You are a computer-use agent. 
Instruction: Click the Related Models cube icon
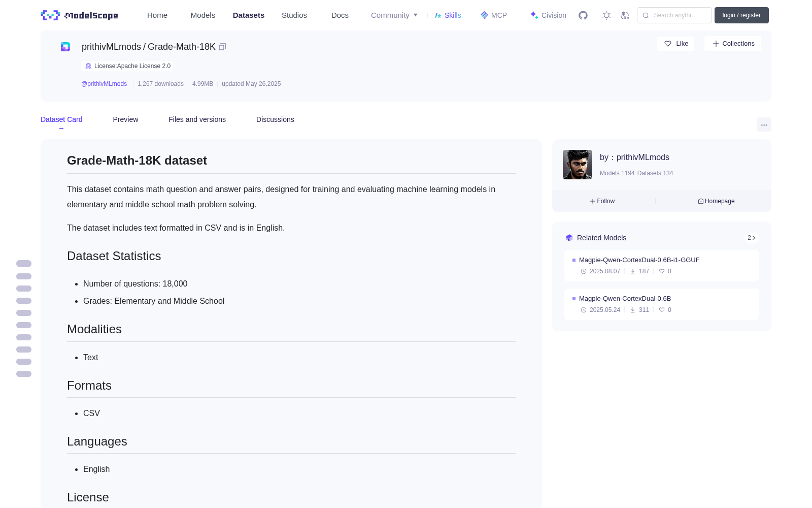[569, 238]
